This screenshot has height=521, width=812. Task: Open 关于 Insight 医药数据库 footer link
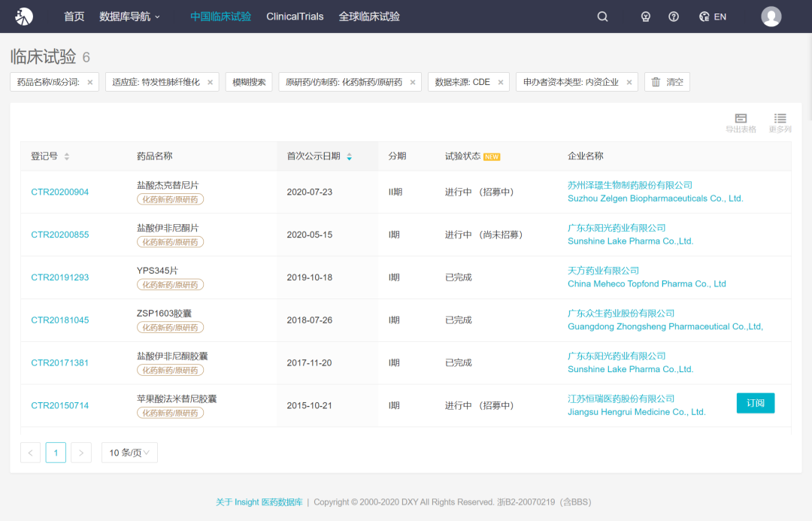pyautogui.click(x=259, y=502)
